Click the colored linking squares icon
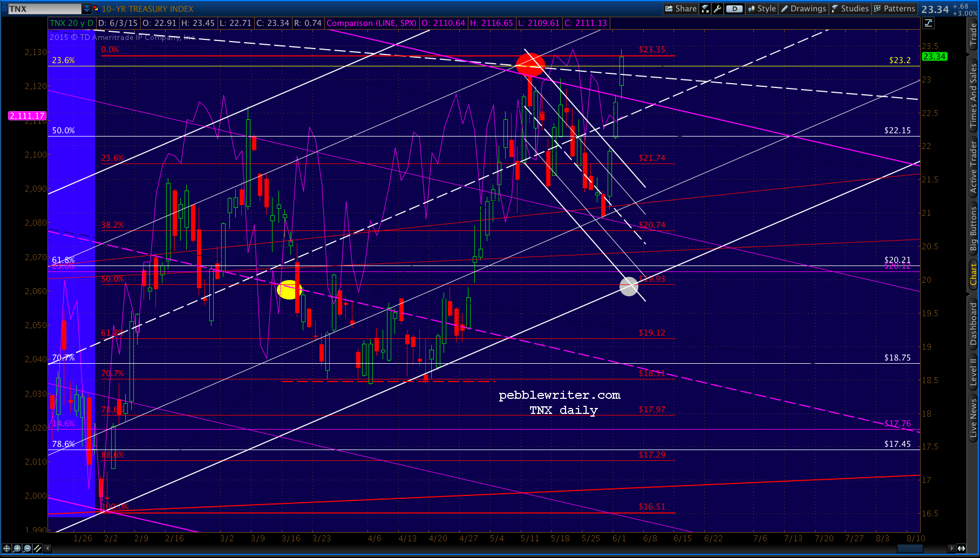This screenshot has width=980, height=558. click(97, 9)
